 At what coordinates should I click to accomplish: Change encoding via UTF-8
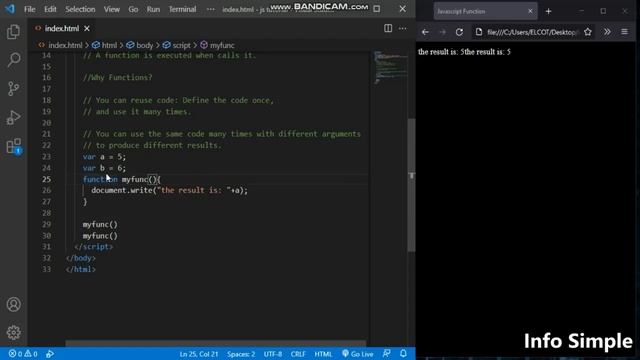tap(273, 354)
